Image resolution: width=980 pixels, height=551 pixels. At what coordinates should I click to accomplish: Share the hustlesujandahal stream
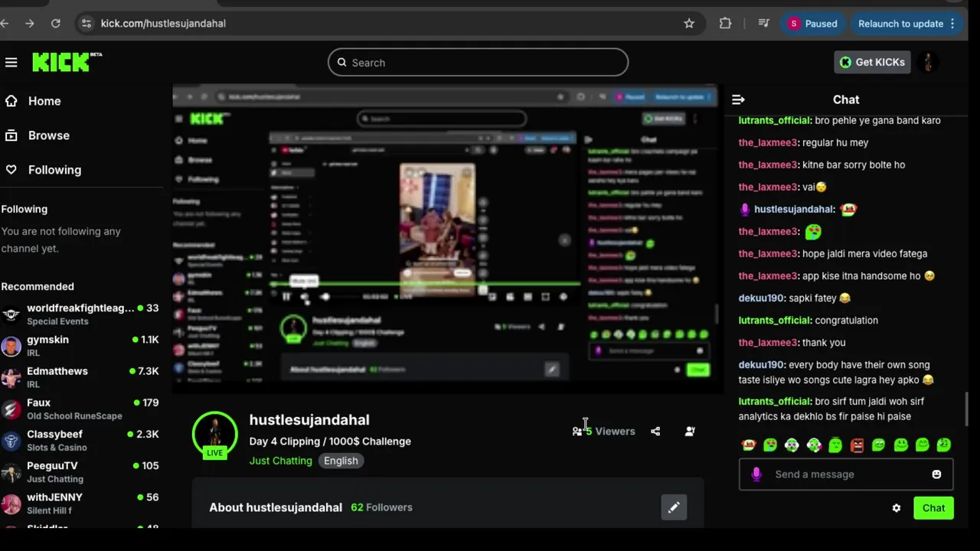(655, 432)
